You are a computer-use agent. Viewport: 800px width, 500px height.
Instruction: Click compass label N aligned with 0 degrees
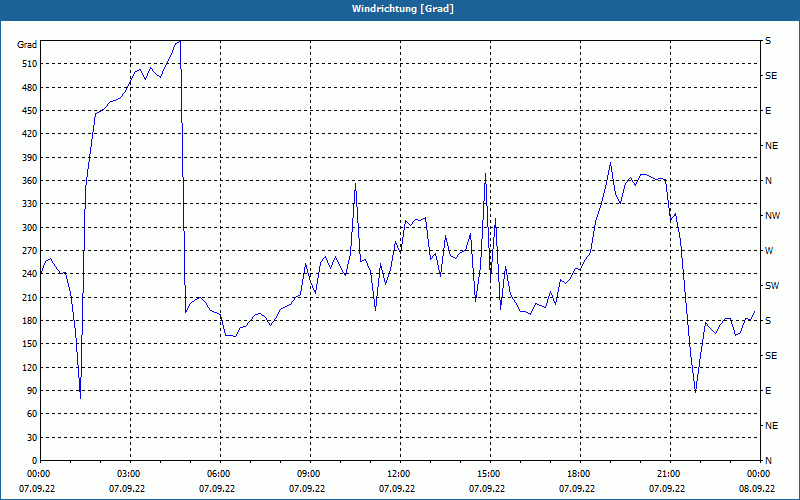point(768,461)
